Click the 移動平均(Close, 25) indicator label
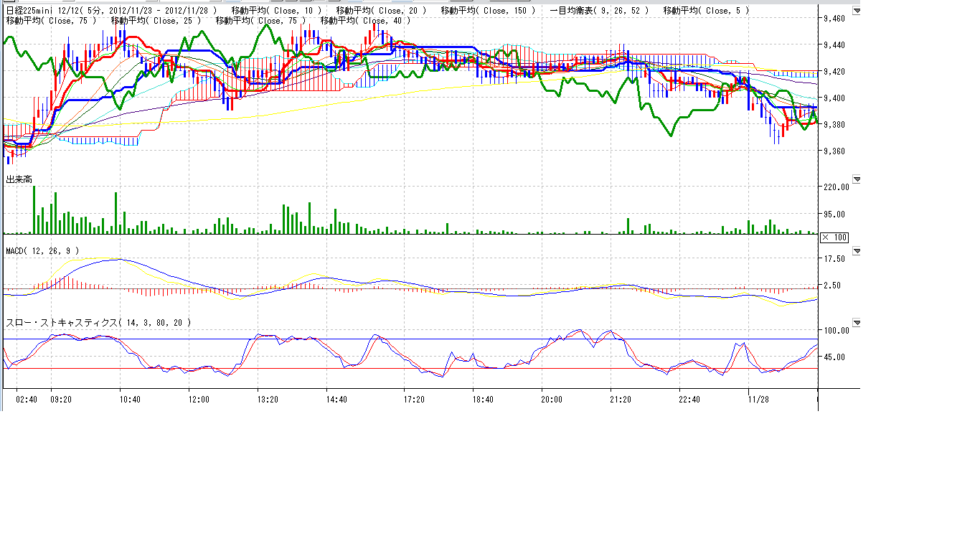Image resolution: width=980 pixels, height=551 pixels. pyautogui.click(x=156, y=21)
